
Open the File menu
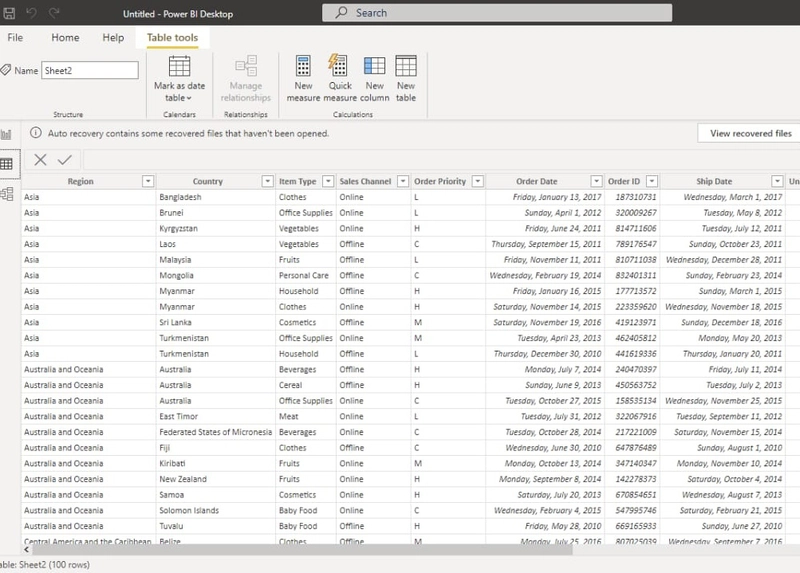[x=15, y=37]
